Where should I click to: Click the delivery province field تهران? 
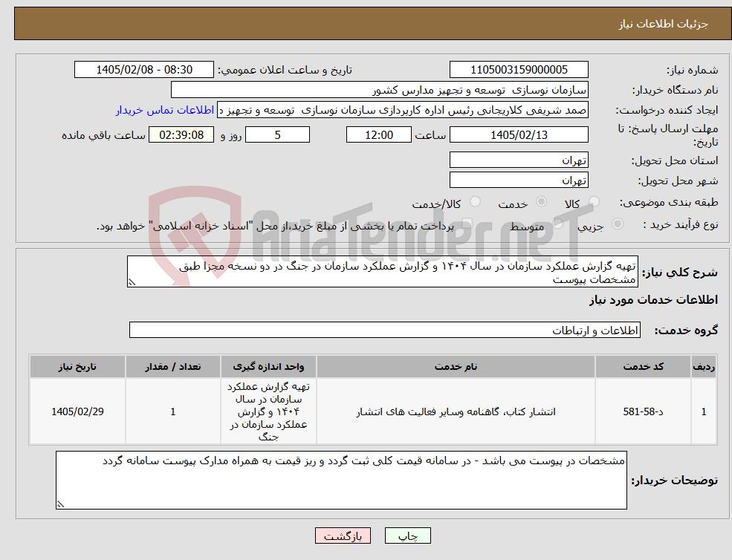tap(519, 160)
